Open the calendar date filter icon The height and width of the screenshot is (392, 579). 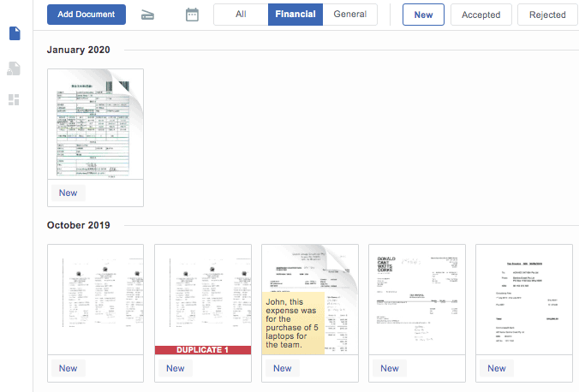tap(192, 15)
